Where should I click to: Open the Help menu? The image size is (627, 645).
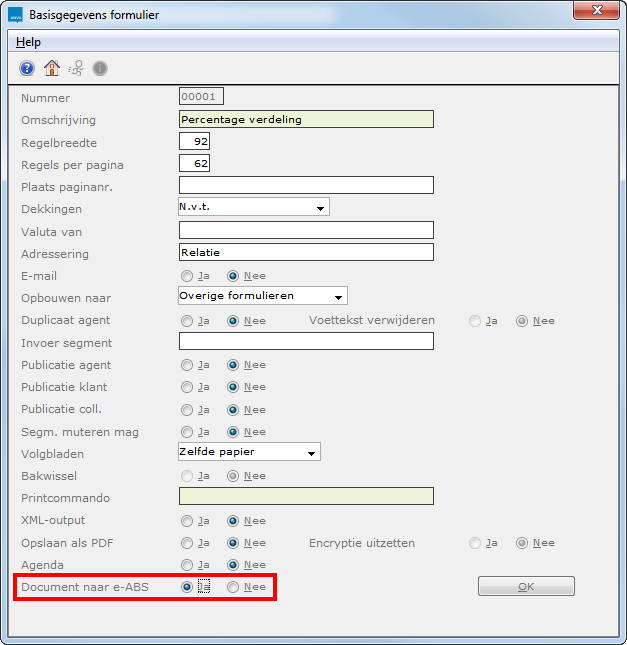28,42
